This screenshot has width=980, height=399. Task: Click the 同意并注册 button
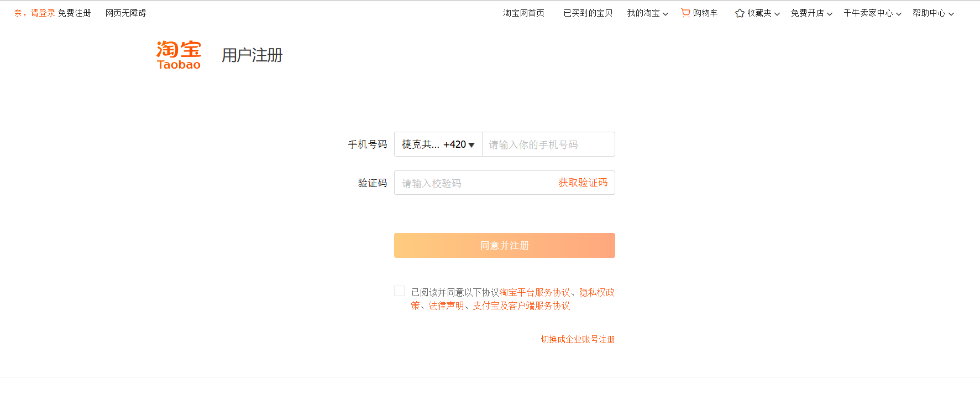coord(504,245)
